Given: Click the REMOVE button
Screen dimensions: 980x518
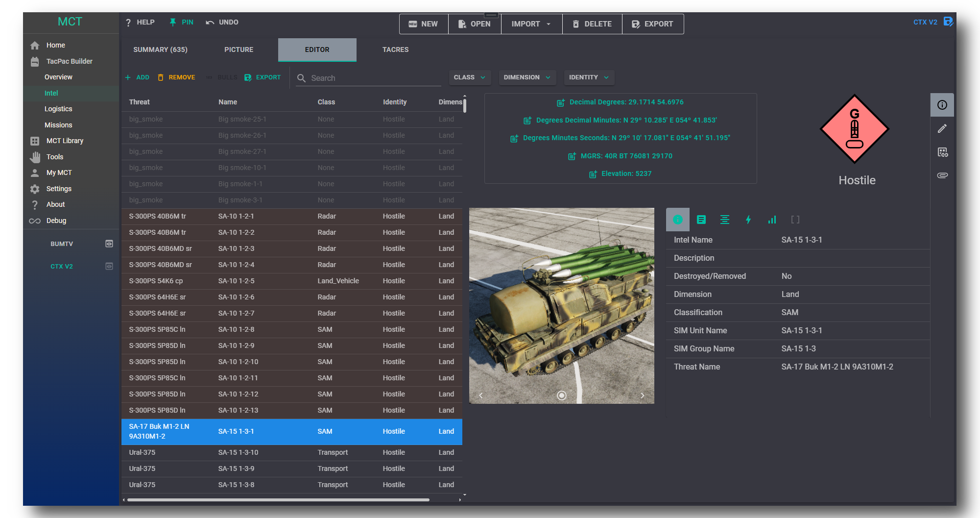Looking at the screenshot, I should (x=176, y=77).
